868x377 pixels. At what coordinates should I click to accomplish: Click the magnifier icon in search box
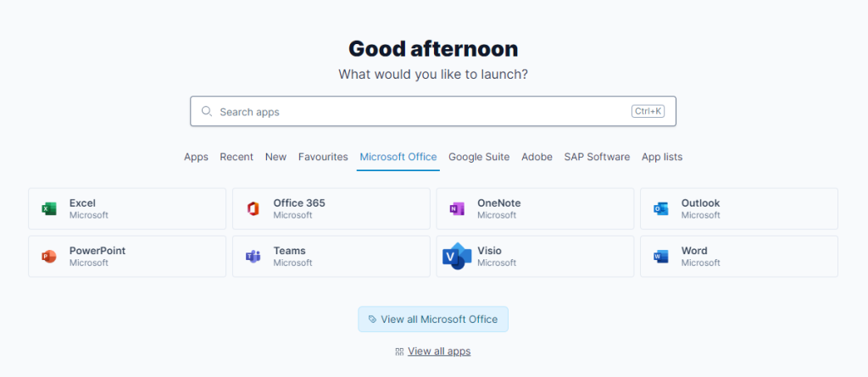click(x=207, y=111)
